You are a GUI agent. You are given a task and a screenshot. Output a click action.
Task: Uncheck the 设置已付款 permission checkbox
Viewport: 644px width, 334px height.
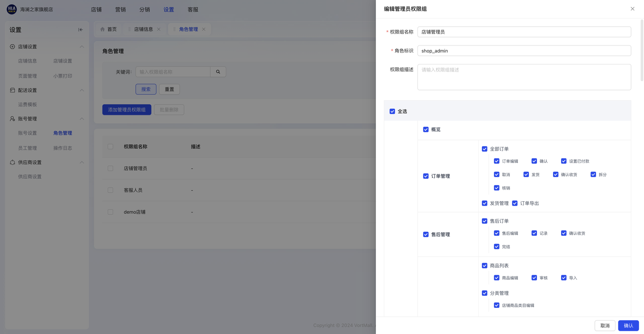coord(564,161)
